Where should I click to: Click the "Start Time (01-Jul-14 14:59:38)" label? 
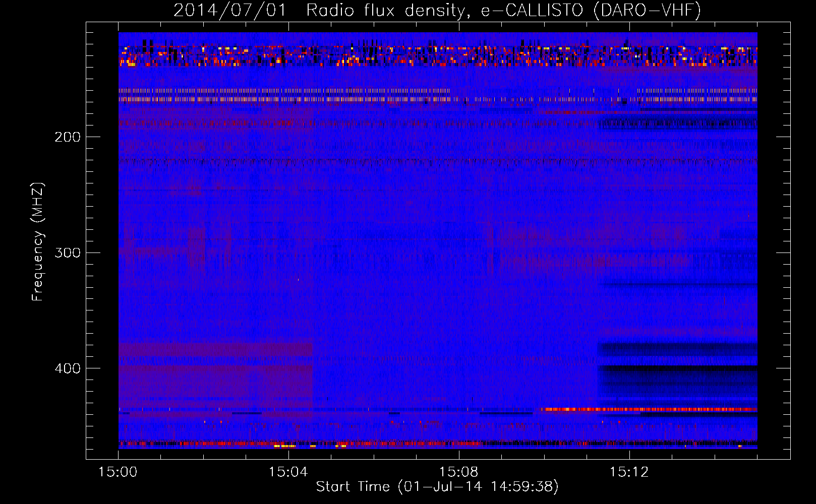[x=437, y=487]
